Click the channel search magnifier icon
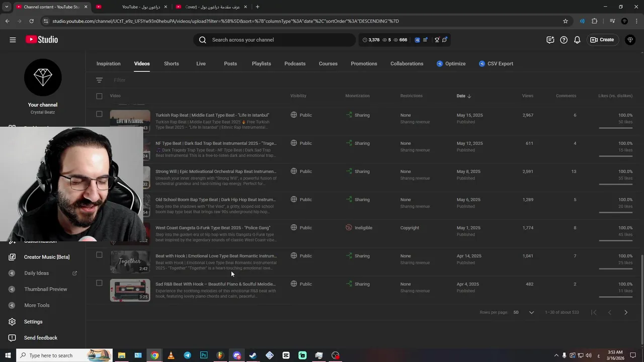Viewport: 644px width, 362px height. (202, 40)
